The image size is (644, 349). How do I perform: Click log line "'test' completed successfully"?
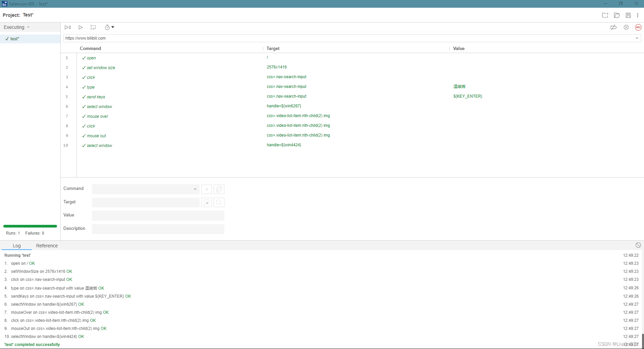[x=32, y=345]
